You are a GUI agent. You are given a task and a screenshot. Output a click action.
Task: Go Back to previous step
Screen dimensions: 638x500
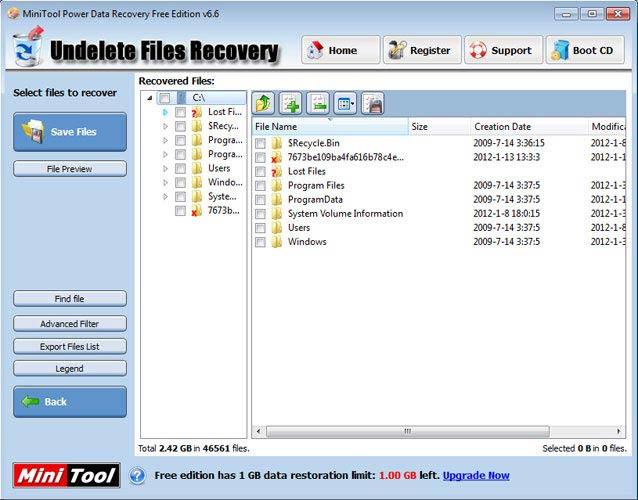pos(70,402)
